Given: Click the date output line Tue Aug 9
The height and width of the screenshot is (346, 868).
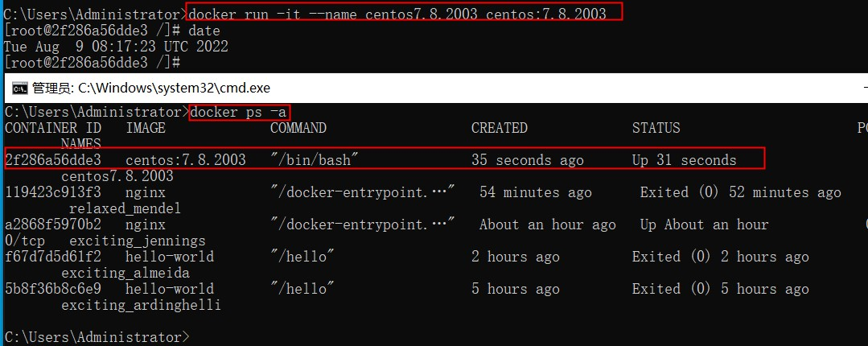Looking at the screenshot, I should click(x=116, y=46).
